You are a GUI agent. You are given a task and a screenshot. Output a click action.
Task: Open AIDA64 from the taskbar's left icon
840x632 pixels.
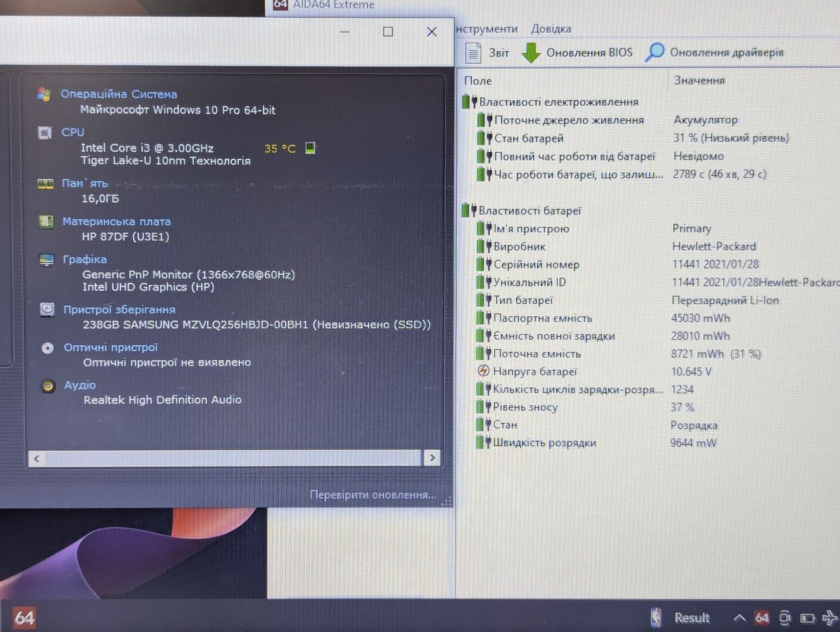pos(24,617)
